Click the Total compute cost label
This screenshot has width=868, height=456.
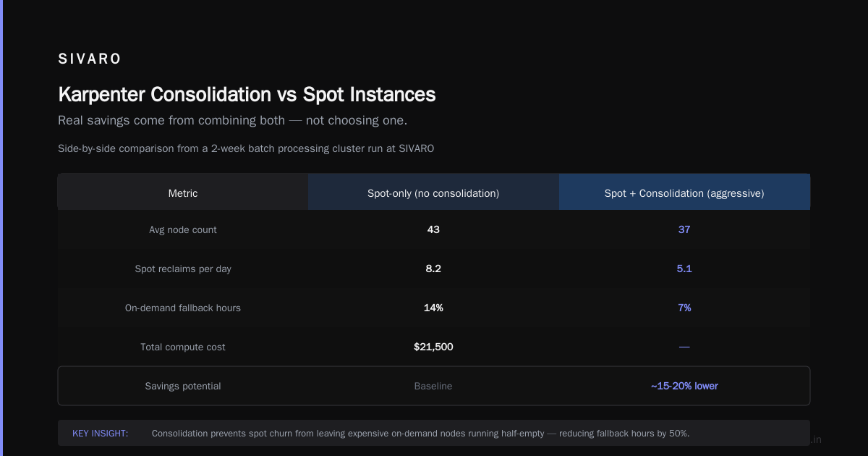click(x=183, y=347)
